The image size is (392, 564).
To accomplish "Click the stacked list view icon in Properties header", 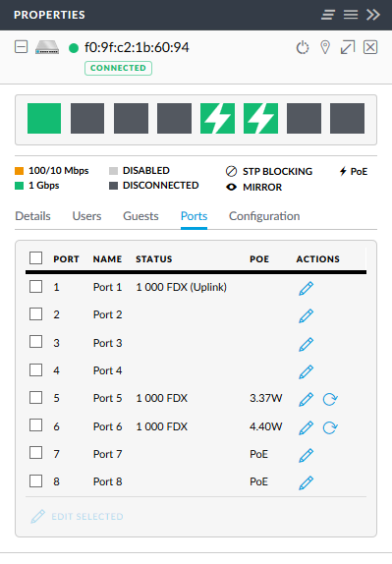I will coord(328,15).
